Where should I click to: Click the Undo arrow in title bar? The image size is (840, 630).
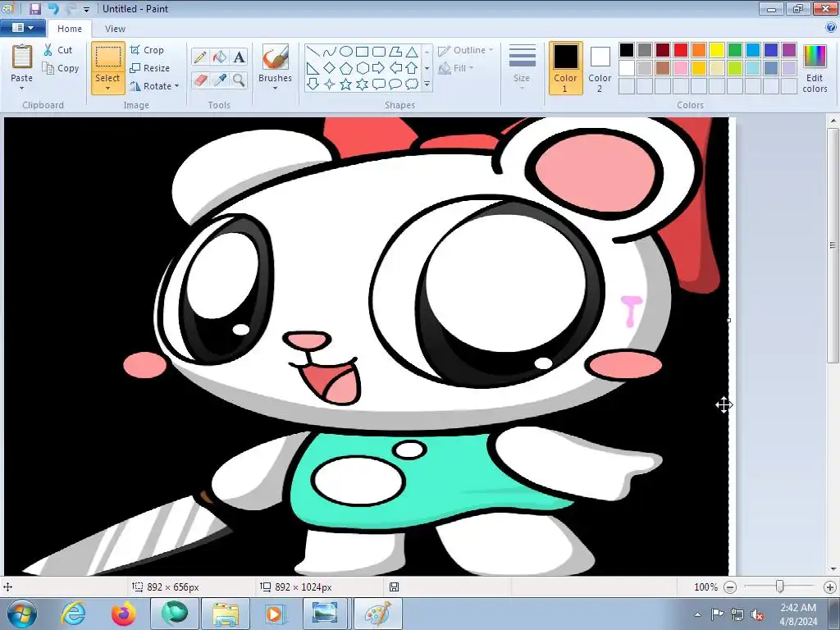click(53, 8)
